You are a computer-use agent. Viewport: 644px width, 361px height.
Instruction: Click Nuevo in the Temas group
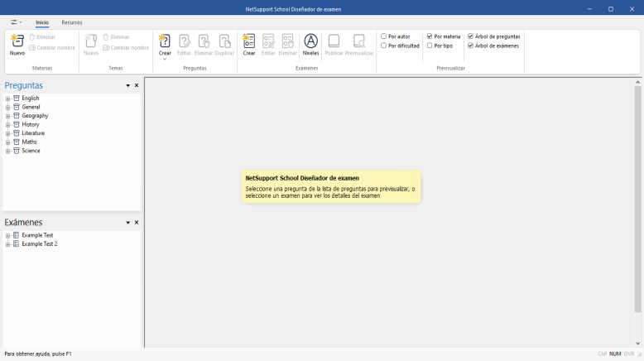(x=91, y=45)
